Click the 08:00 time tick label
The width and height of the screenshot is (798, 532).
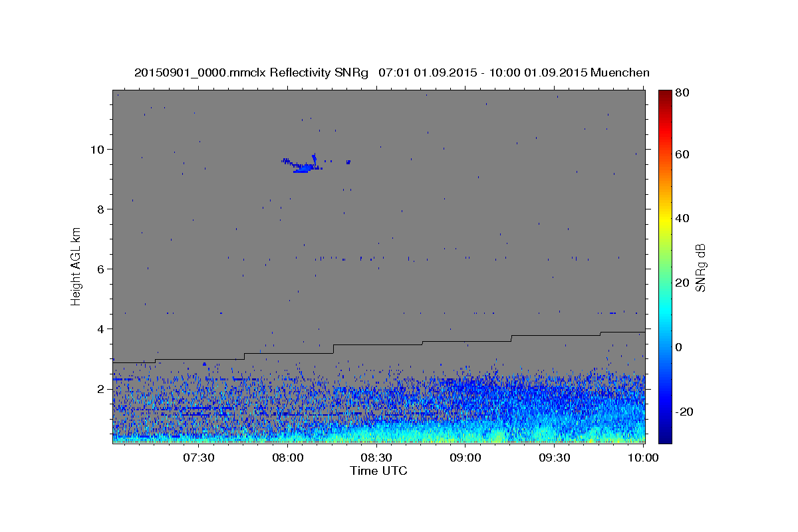point(288,458)
